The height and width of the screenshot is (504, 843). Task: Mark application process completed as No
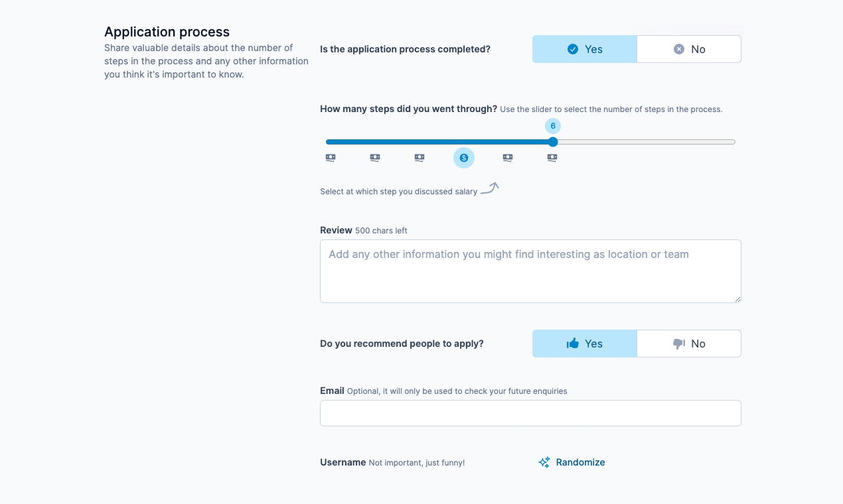pyautogui.click(x=689, y=49)
